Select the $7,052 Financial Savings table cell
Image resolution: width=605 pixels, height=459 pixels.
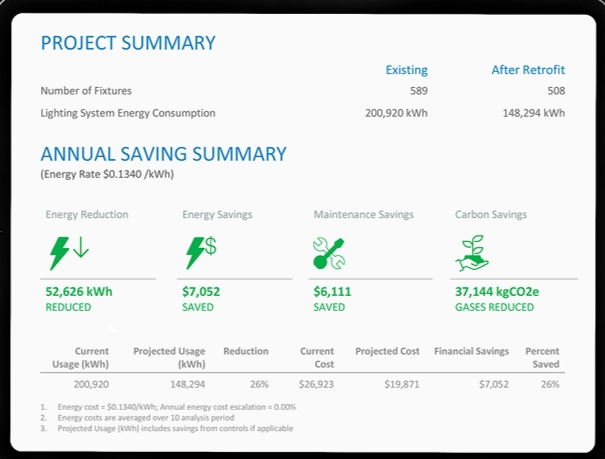click(x=494, y=385)
